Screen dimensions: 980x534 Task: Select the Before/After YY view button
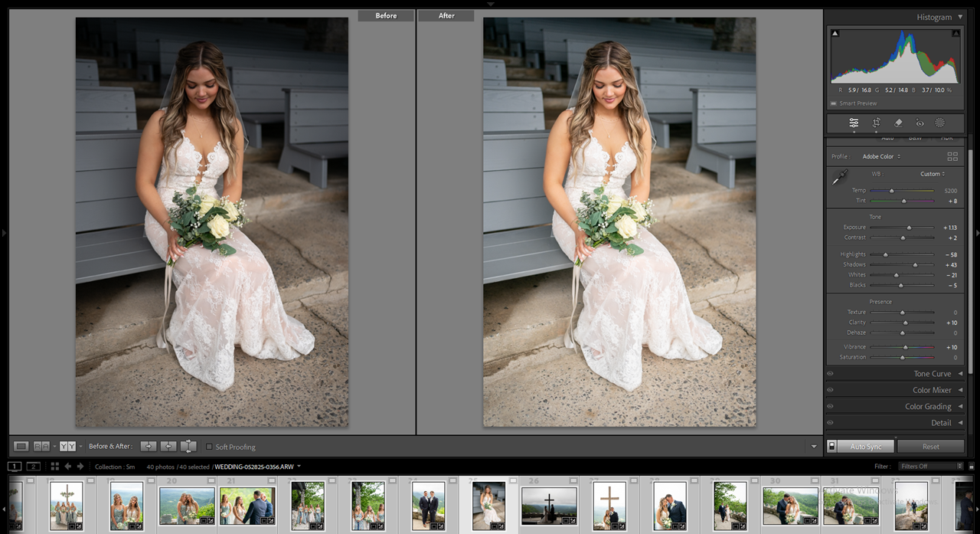pos(67,447)
